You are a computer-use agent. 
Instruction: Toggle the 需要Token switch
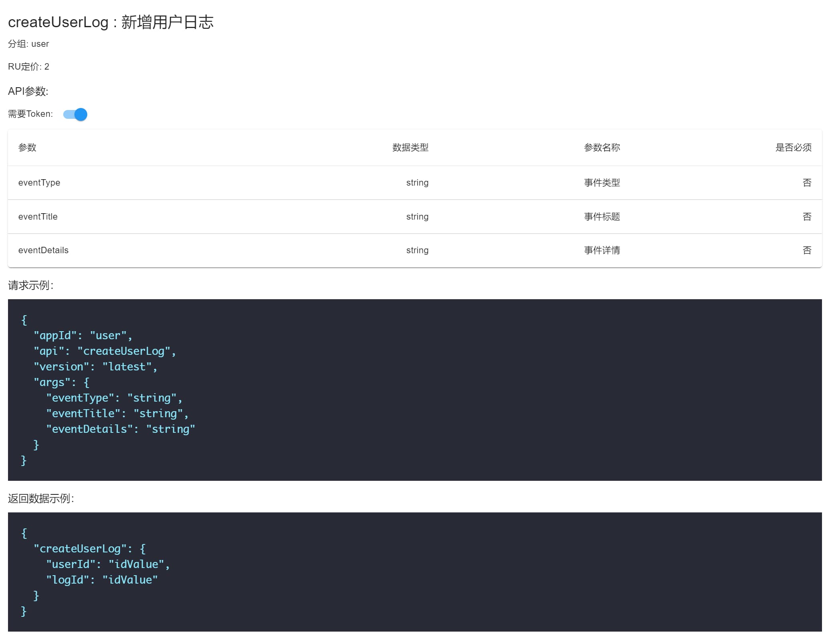pos(75,114)
